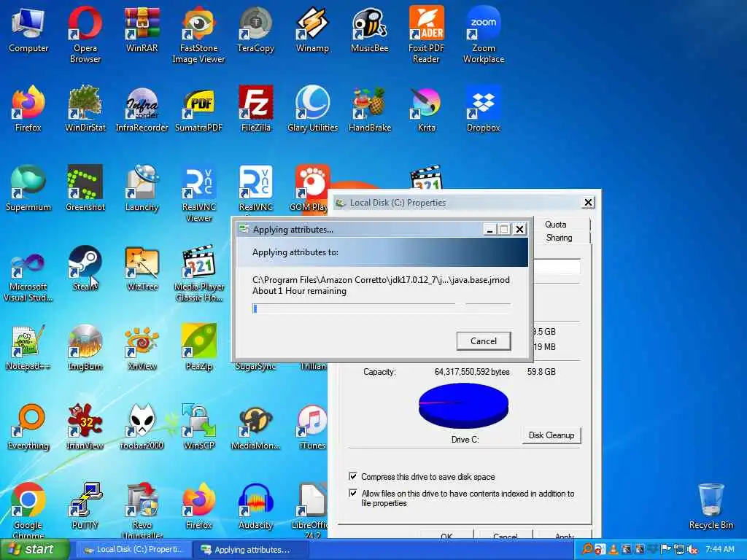The height and width of the screenshot is (560, 747).
Task: Click the Drive C: usage pie chart
Action: (463, 406)
